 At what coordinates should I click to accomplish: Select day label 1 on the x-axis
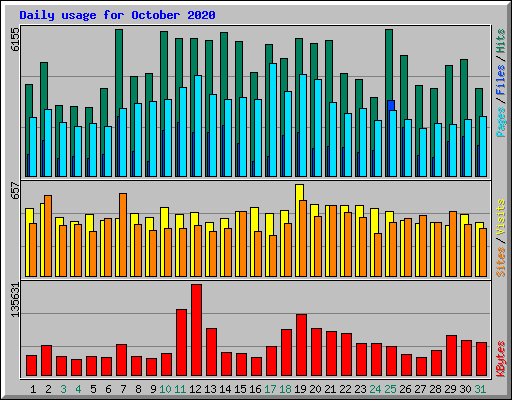(x=33, y=389)
